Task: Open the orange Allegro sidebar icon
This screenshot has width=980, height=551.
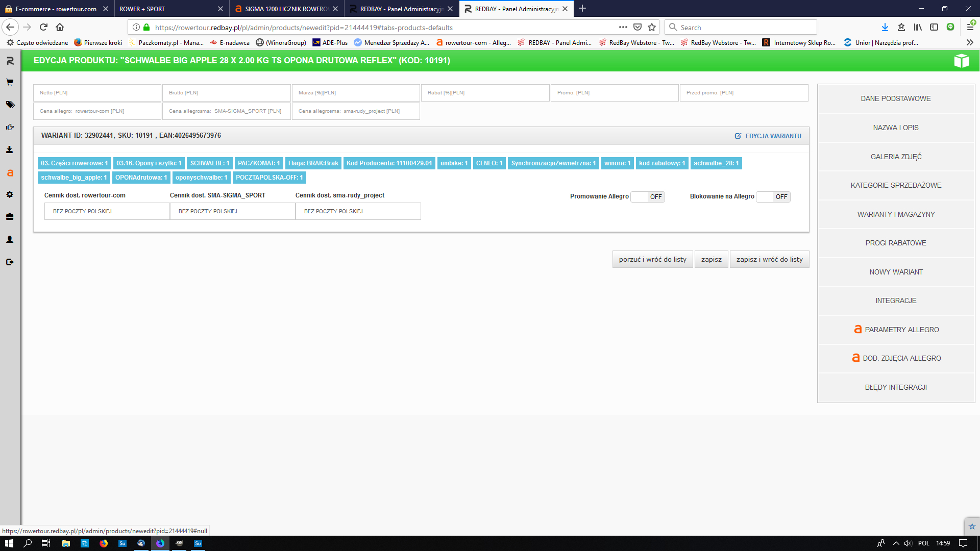Action: (x=10, y=173)
